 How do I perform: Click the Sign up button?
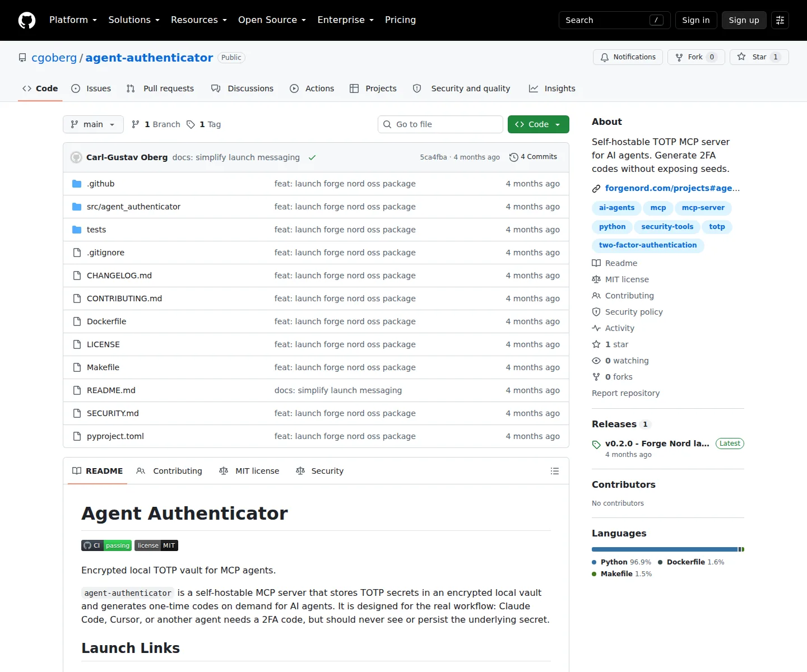pos(744,20)
